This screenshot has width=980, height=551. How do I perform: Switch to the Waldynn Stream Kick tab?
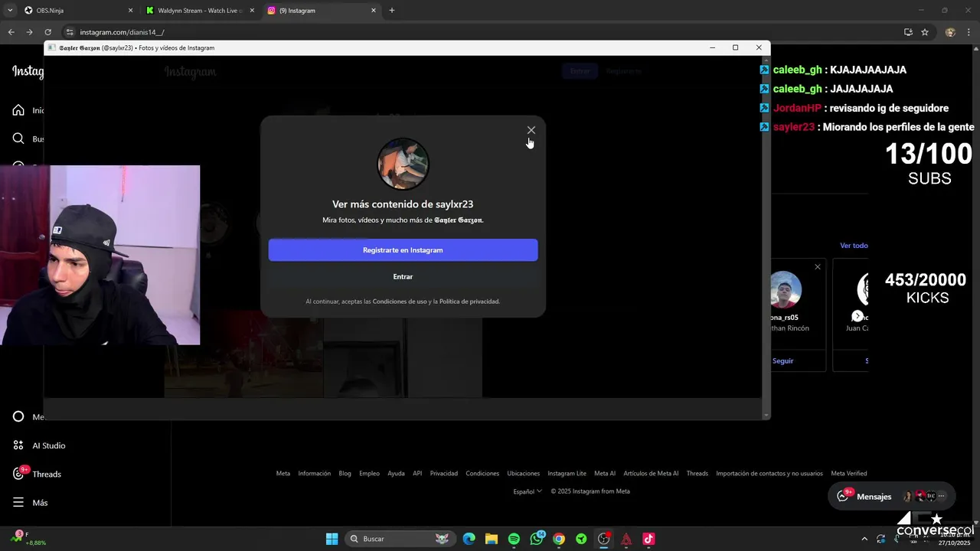(x=199, y=11)
